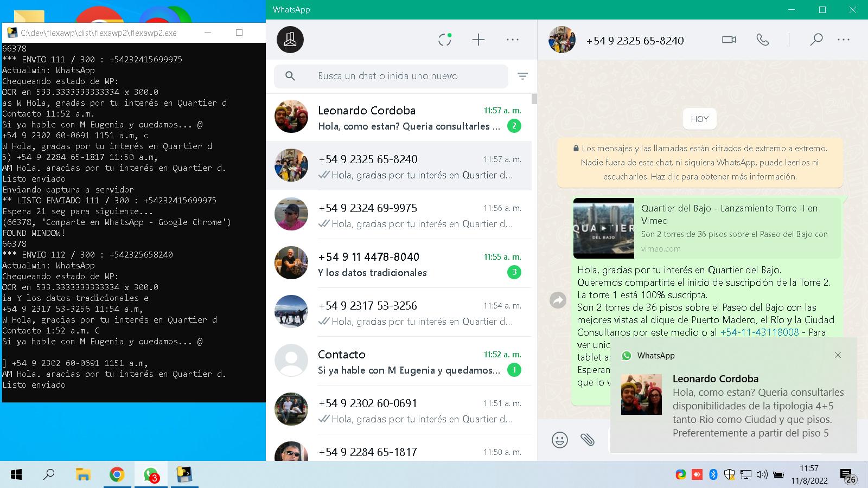868x488 pixels.
Task: Open the notification center with 26 notifications
Action: [x=848, y=476]
